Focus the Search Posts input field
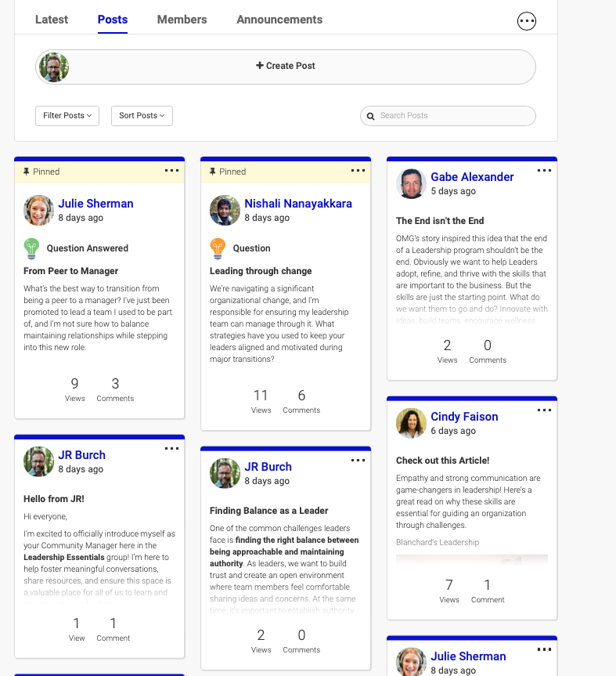 454,116
